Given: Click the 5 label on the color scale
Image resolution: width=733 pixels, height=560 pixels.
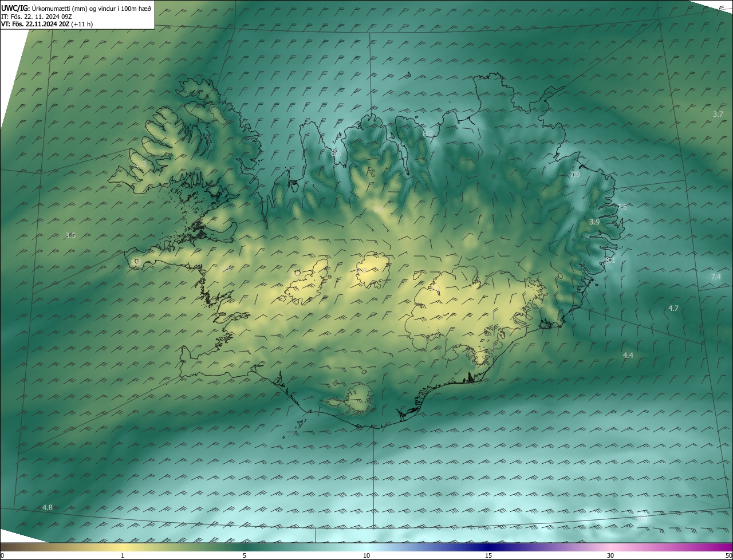Looking at the screenshot, I should [245, 555].
